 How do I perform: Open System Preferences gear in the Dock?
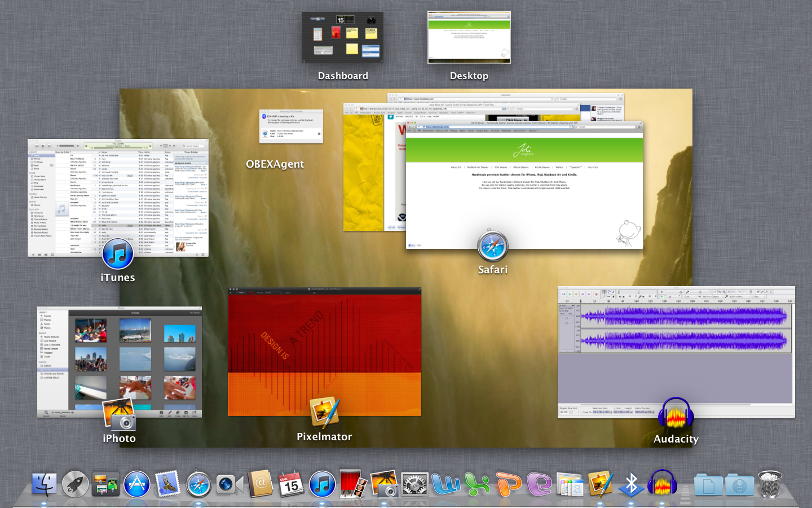414,484
